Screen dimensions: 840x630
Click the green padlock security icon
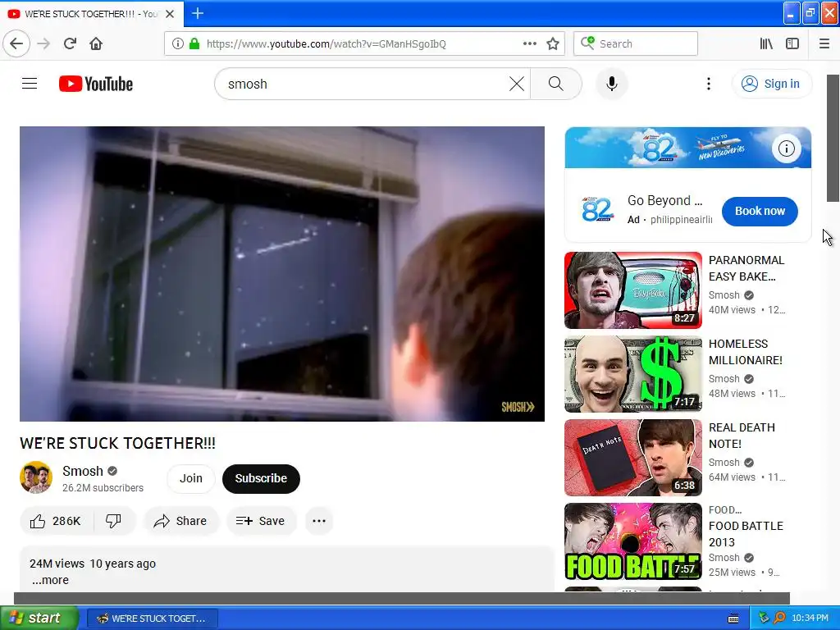194,44
